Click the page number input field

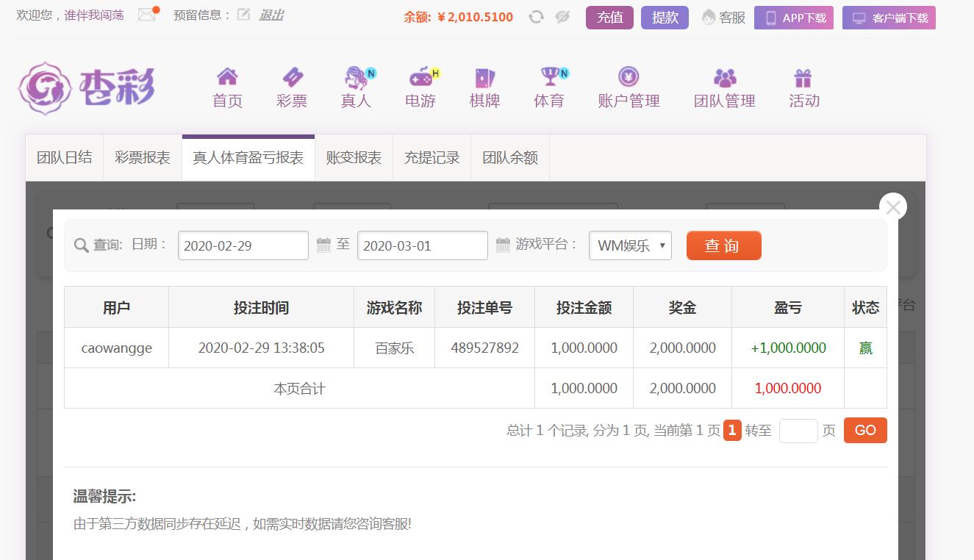(798, 431)
